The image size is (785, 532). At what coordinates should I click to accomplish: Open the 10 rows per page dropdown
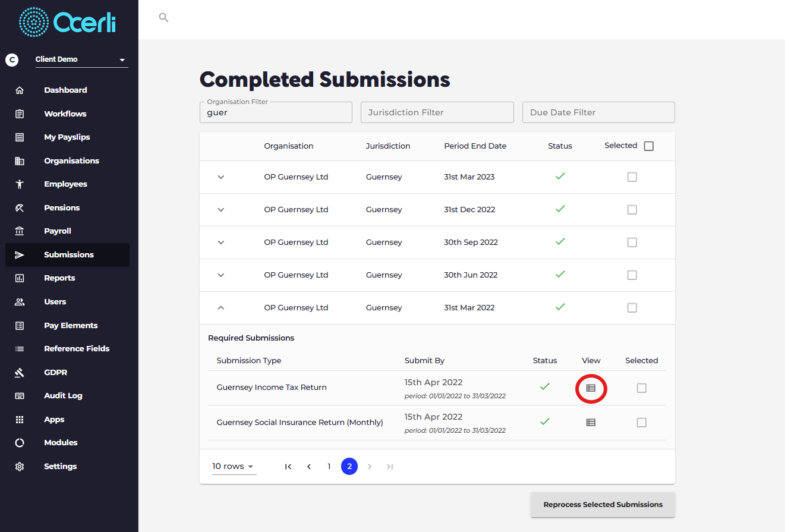234,467
